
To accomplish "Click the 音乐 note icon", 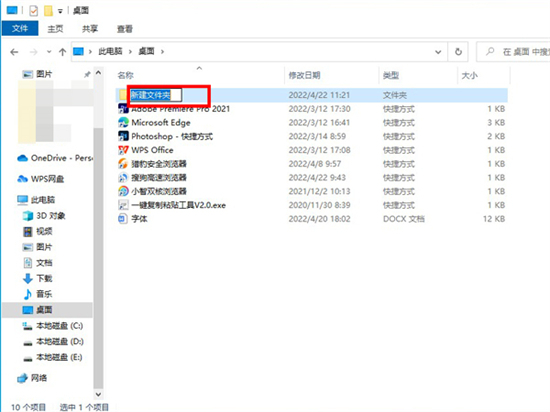I will click(28, 294).
